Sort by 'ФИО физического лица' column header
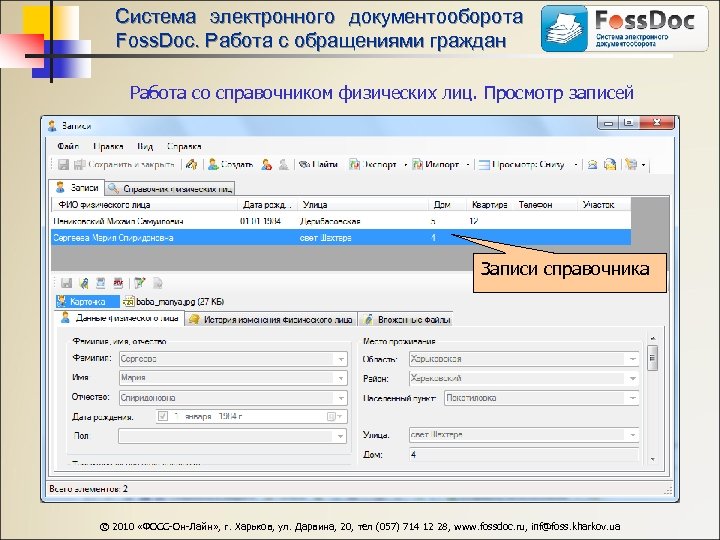The height and width of the screenshot is (540, 720). coord(144,205)
